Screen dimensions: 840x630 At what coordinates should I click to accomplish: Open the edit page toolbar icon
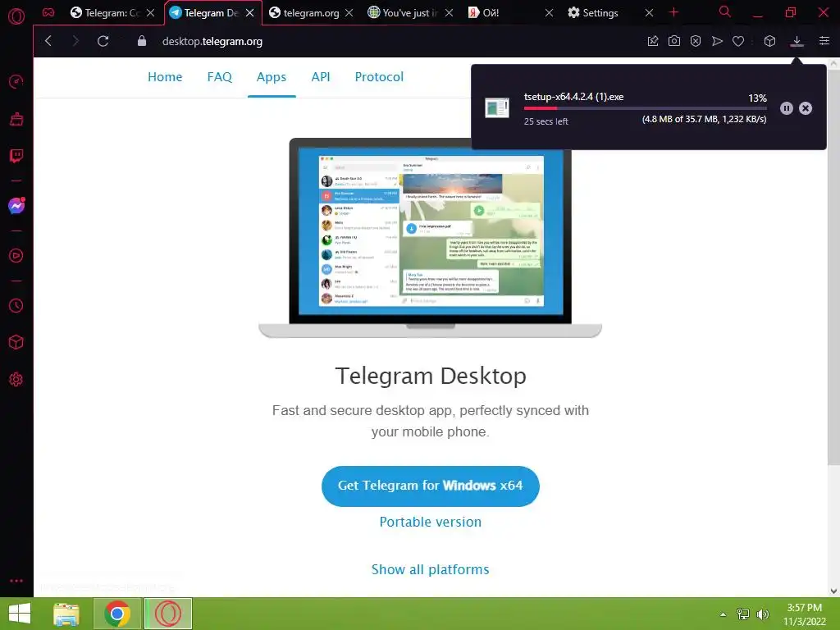[652, 41]
